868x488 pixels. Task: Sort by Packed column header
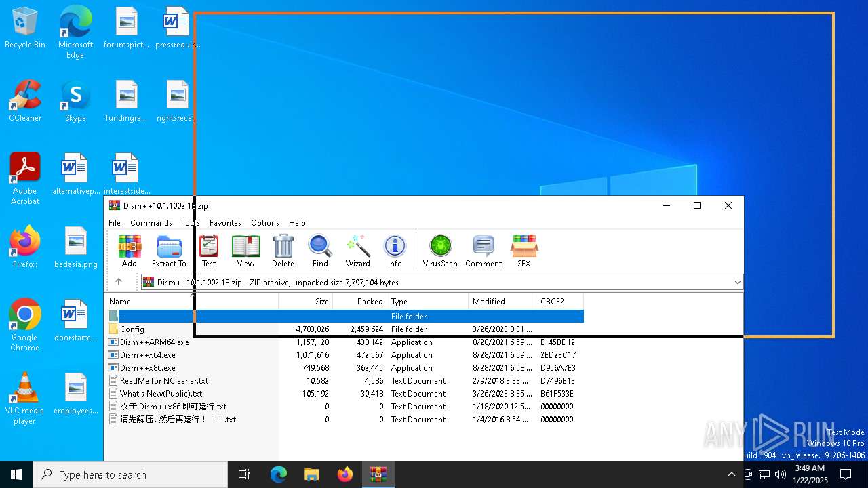point(359,302)
